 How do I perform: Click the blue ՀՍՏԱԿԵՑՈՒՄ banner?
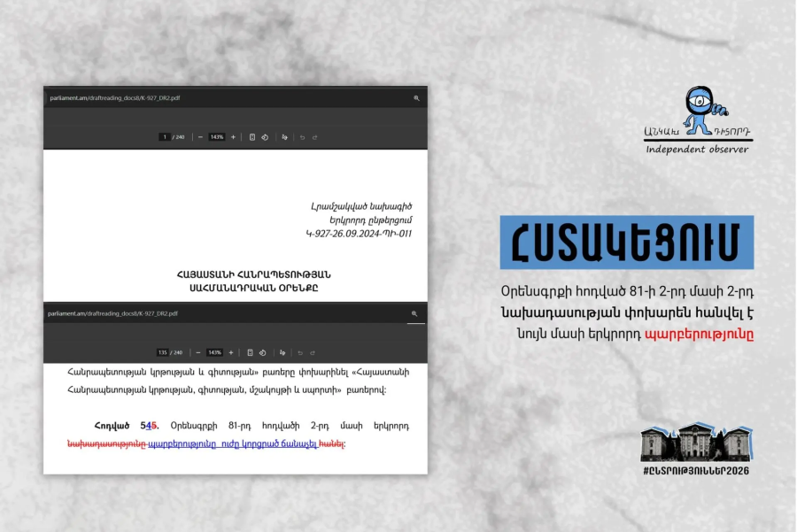click(626, 243)
